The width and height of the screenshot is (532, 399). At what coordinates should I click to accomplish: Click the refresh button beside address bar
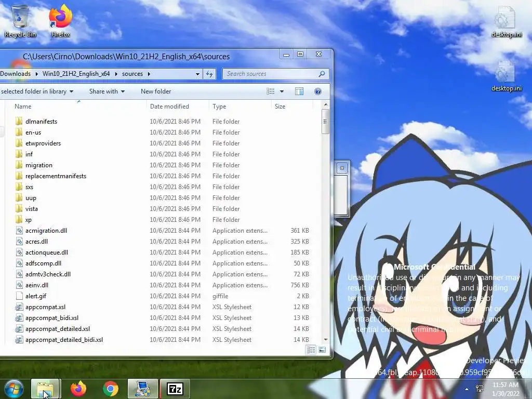pos(209,74)
